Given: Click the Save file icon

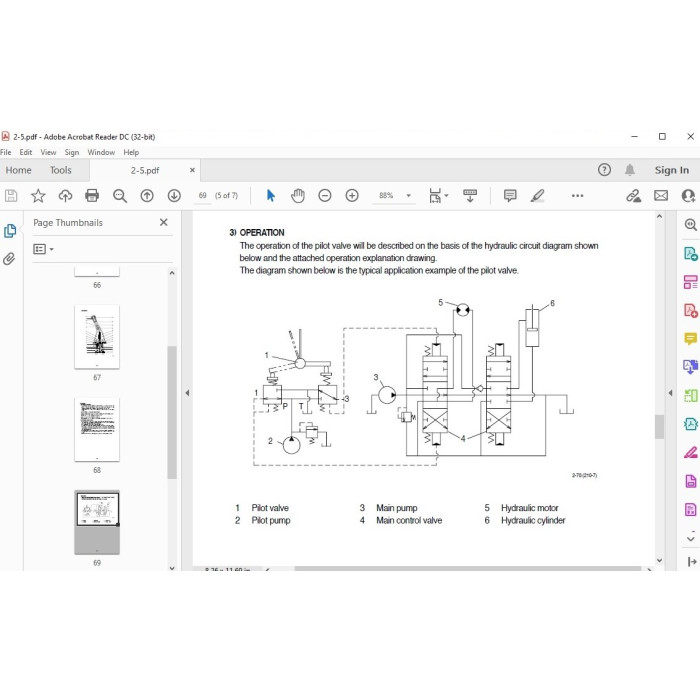Looking at the screenshot, I should click(x=11, y=196).
